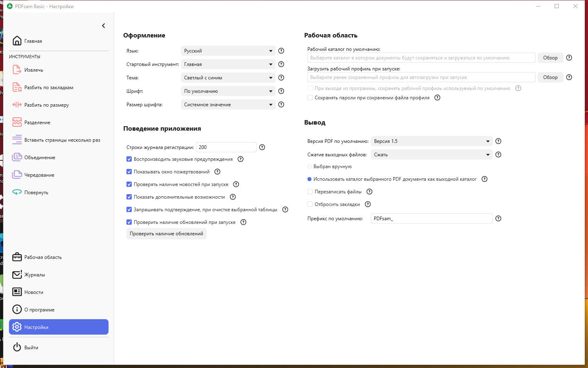588x368 pixels.
Task: Expand the Версия PDF по умолчанию dropdown
Action: (x=431, y=141)
